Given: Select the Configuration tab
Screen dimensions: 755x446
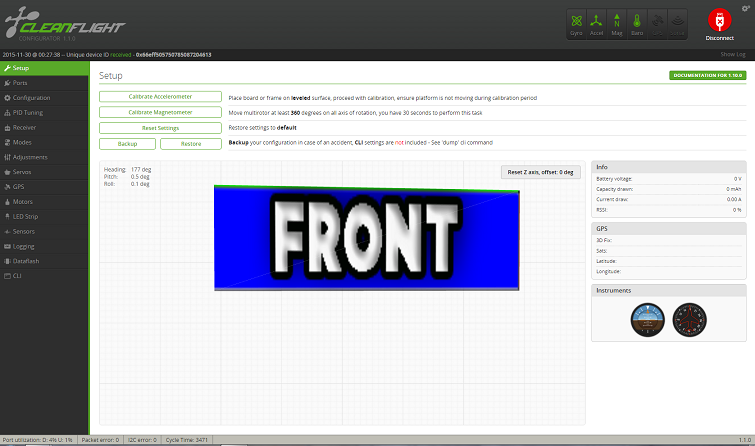Looking at the screenshot, I should click(31, 98).
